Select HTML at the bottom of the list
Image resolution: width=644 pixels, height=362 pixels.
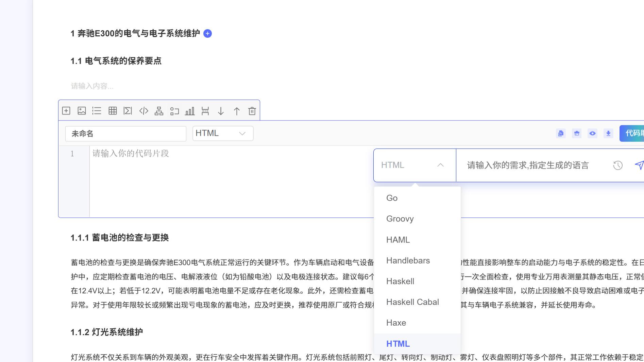(398, 344)
